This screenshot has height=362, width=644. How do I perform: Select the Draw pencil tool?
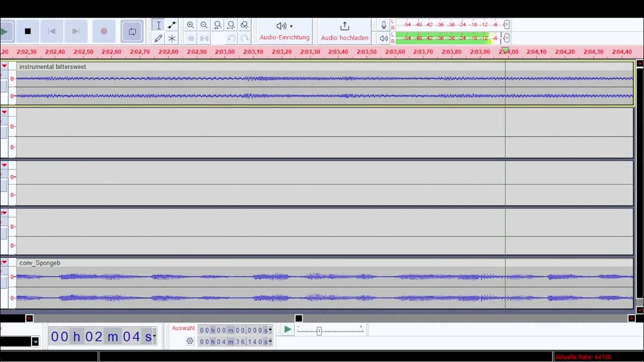coord(158,38)
